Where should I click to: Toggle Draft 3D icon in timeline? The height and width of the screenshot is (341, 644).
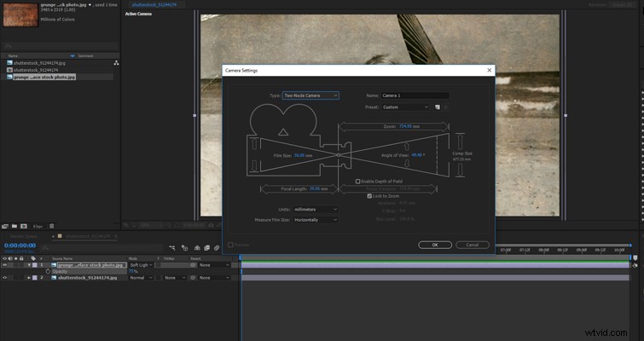[x=185, y=248]
